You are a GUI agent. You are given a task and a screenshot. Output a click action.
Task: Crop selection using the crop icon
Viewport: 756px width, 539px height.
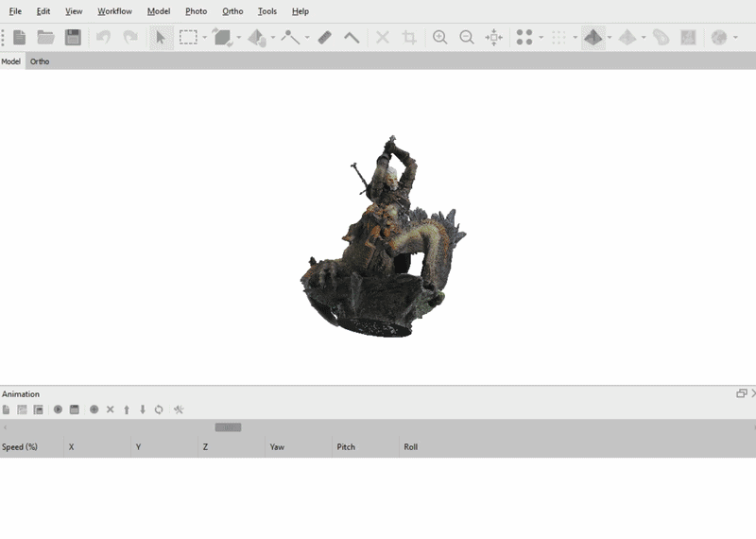coord(409,37)
